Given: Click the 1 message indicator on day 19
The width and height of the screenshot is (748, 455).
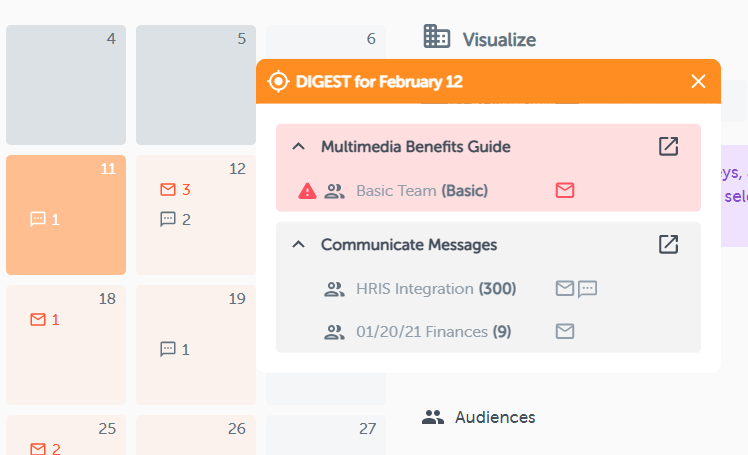Looking at the screenshot, I should [175, 349].
